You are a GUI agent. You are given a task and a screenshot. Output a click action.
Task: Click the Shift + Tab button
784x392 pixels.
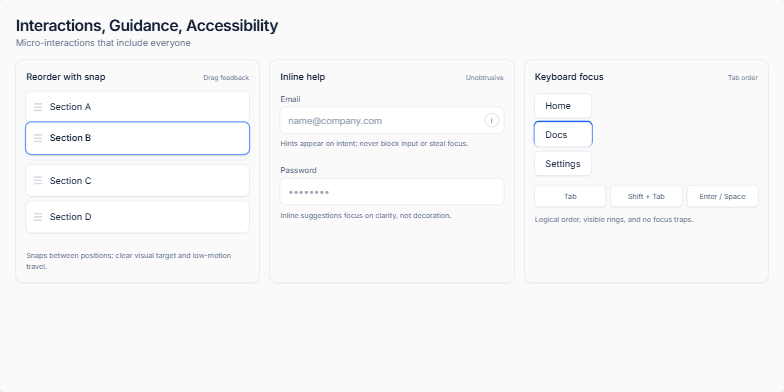click(646, 196)
